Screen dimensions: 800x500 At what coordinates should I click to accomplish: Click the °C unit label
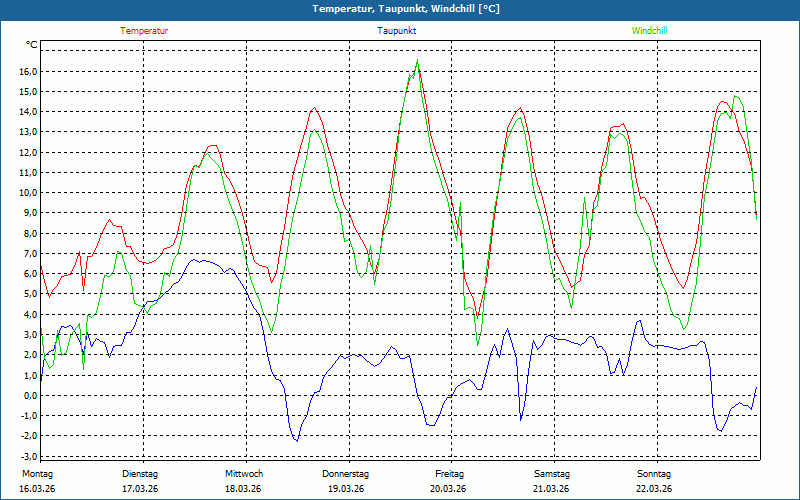31,45
